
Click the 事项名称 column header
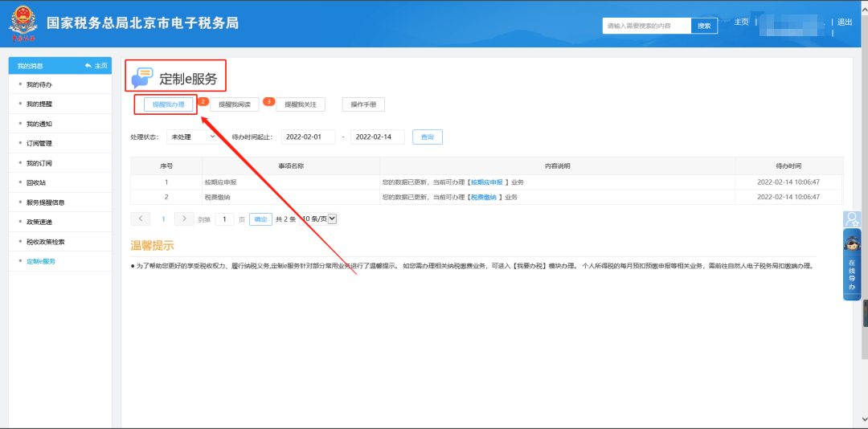click(x=291, y=166)
